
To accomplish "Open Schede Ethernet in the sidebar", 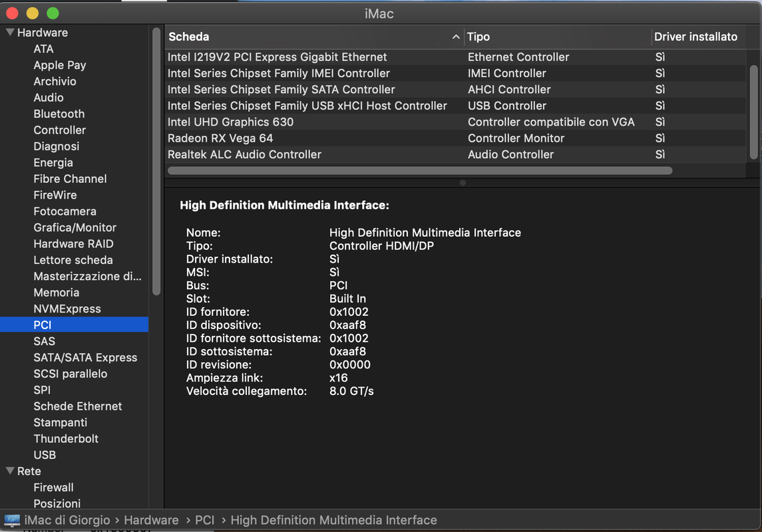I will pos(78,407).
